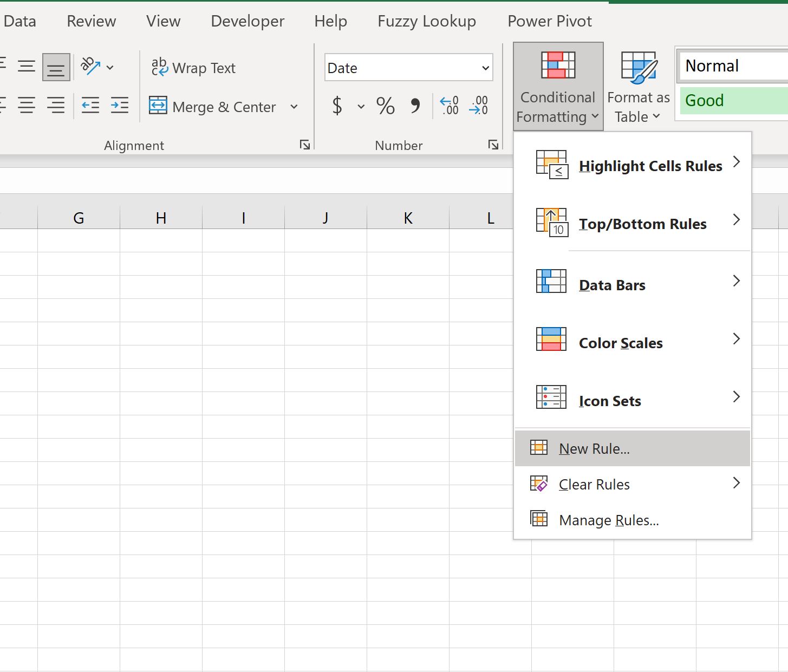Open Manage Rules dialog

tap(608, 520)
